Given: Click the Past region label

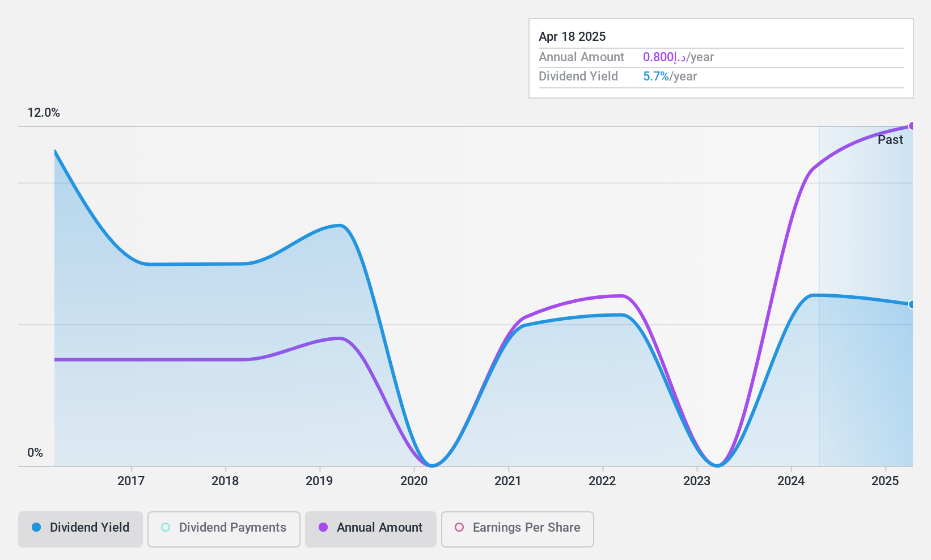Looking at the screenshot, I should coord(890,140).
